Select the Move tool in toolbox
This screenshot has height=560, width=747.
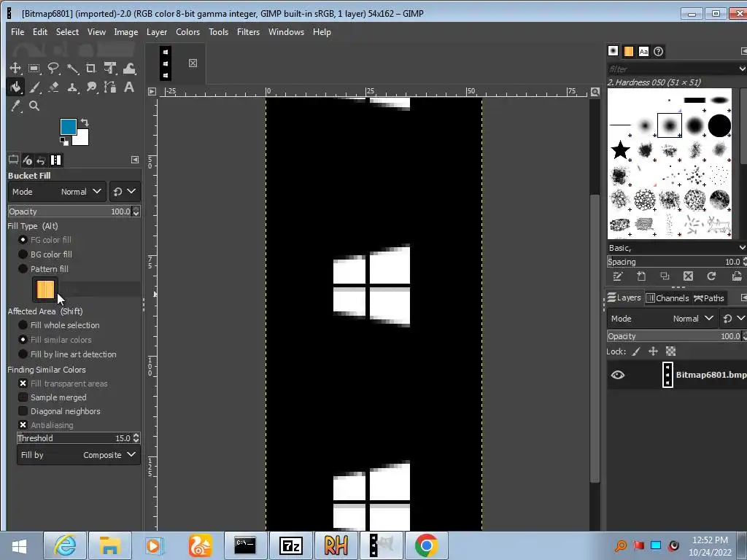point(15,69)
